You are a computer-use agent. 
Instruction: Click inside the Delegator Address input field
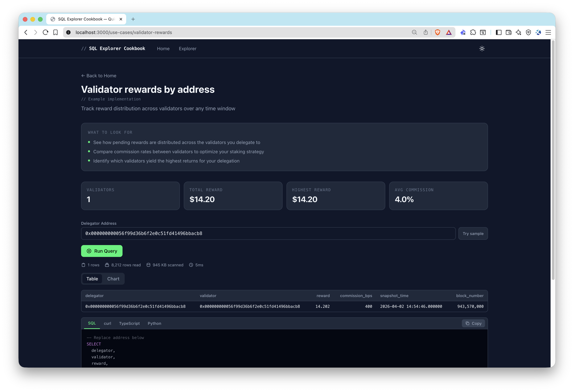pyautogui.click(x=268, y=233)
